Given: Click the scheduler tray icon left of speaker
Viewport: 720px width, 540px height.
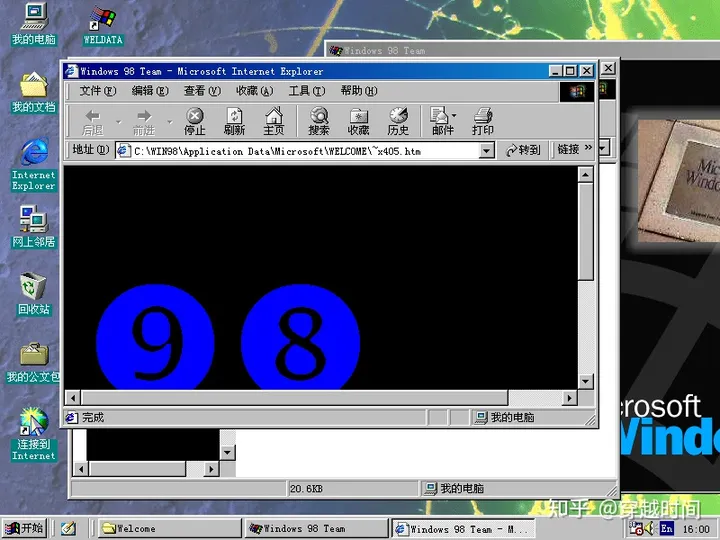Looking at the screenshot, I should pos(636,529).
